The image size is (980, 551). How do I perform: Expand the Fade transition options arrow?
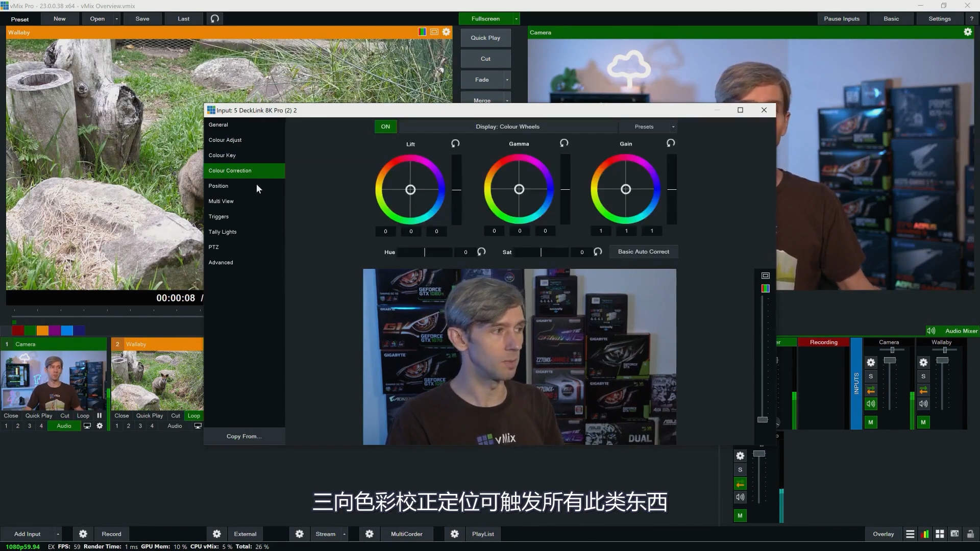click(507, 80)
